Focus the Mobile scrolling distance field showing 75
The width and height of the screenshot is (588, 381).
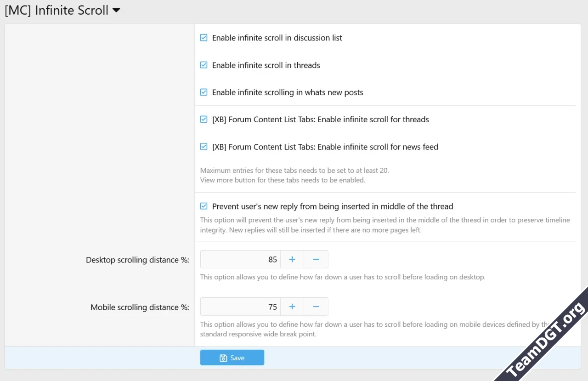click(x=240, y=307)
